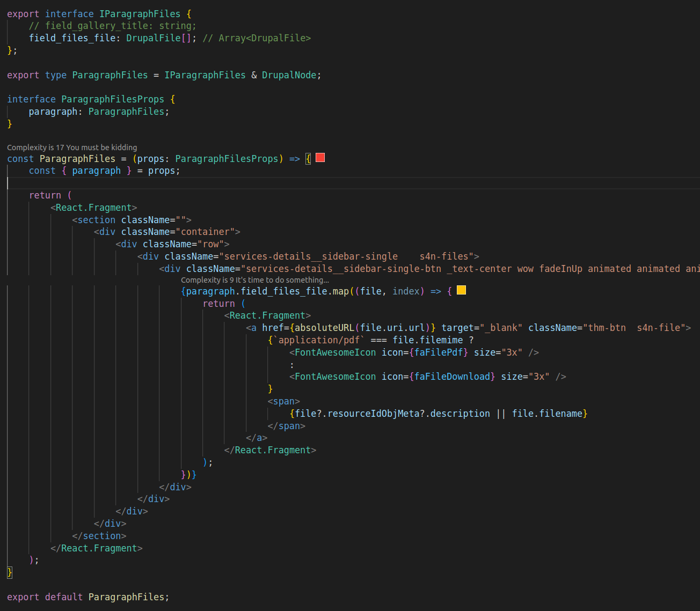
Task: Click the export default ParagraphFiles statement
Action: [x=87, y=597]
